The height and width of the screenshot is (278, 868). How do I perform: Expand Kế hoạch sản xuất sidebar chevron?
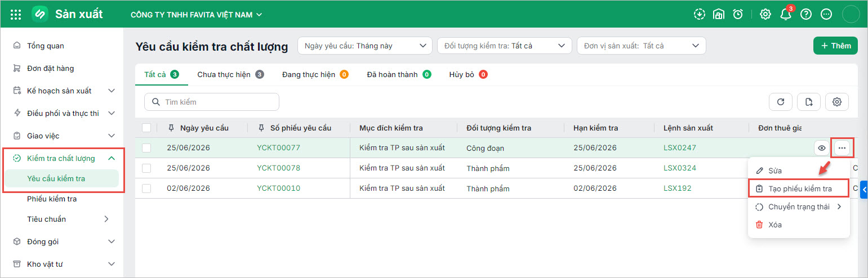(x=112, y=91)
